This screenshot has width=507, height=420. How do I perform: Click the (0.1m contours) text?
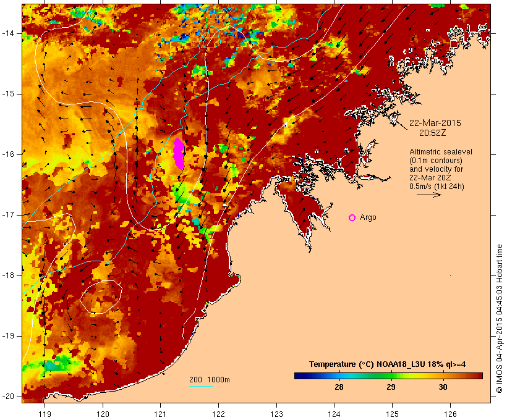coord(436,161)
